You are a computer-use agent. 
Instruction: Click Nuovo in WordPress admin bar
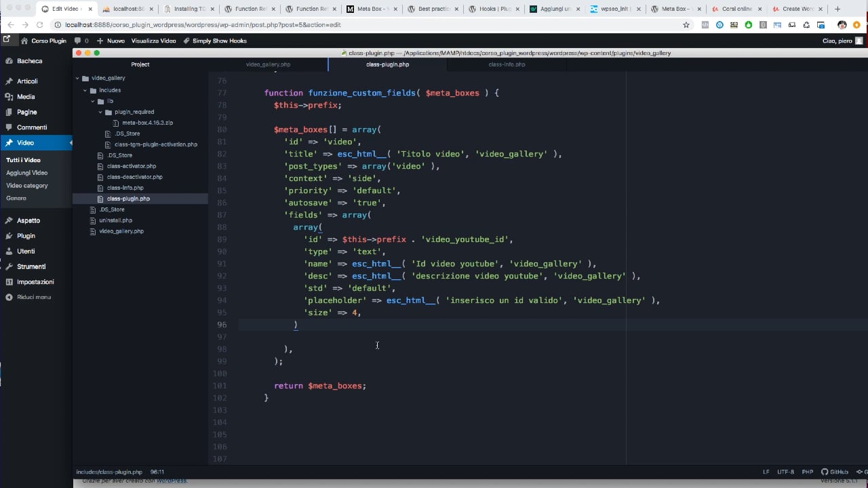(x=111, y=41)
